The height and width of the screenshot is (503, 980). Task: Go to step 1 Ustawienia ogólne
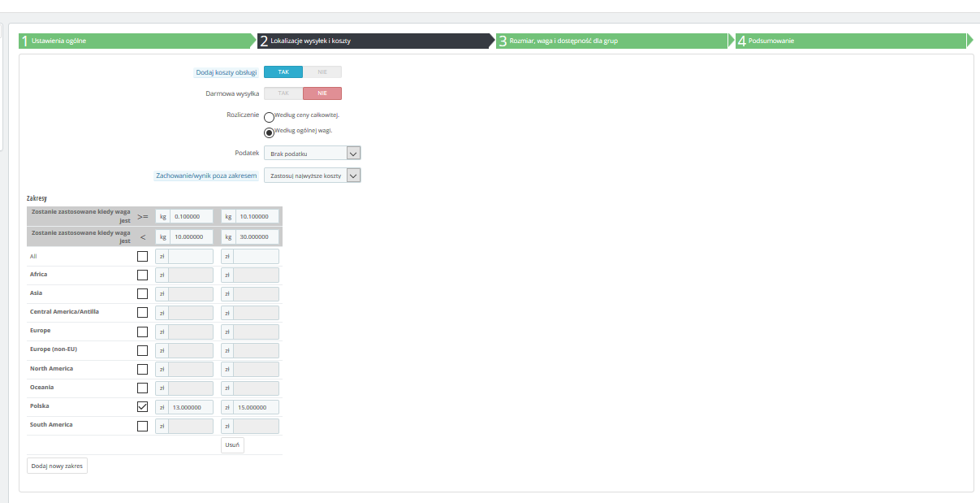[136, 41]
